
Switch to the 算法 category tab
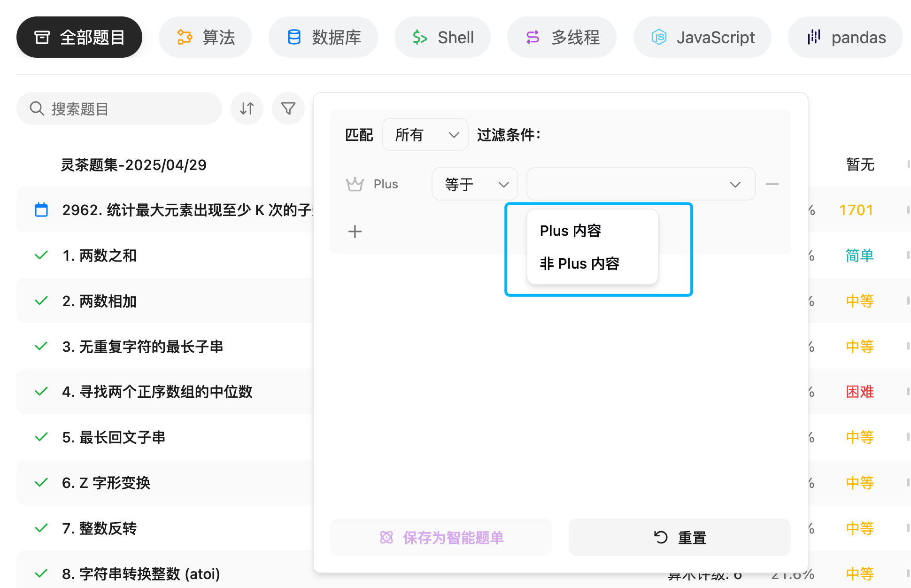(x=205, y=37)
